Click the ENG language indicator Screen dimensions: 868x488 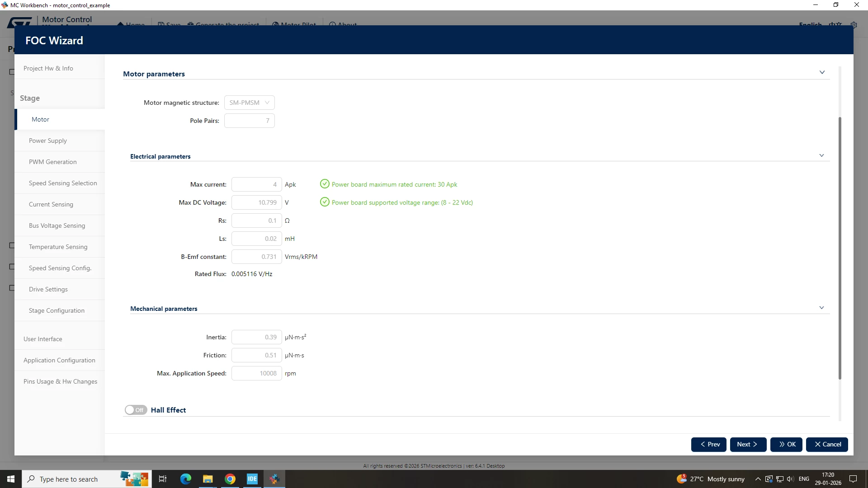tap(804, 479)
